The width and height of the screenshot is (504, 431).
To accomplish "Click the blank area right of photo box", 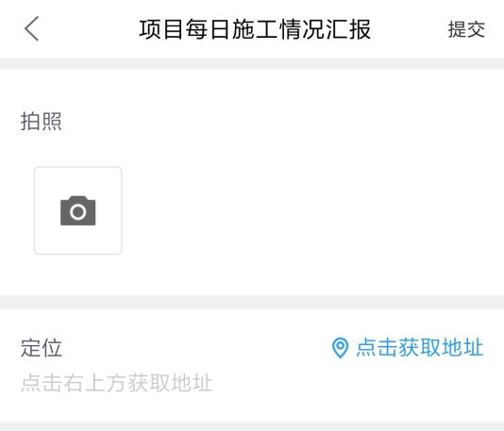I will 311,210.
